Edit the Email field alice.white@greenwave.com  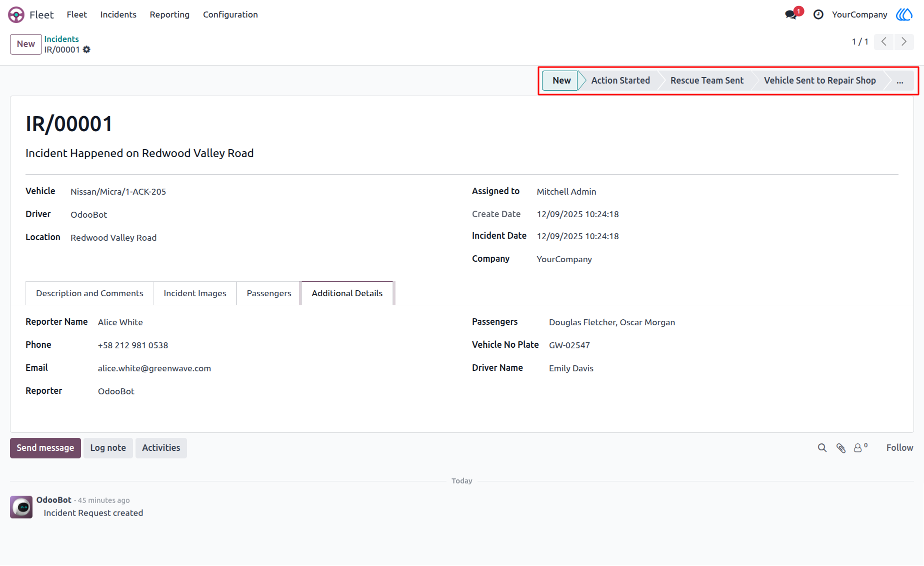tap(154, 368)
